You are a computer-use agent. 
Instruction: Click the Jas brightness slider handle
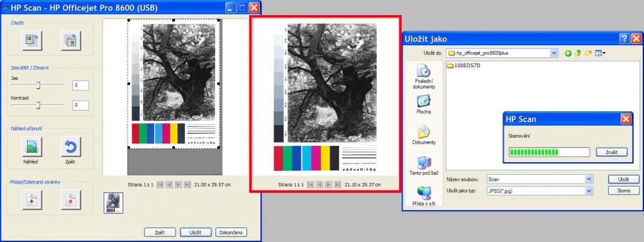38,85
